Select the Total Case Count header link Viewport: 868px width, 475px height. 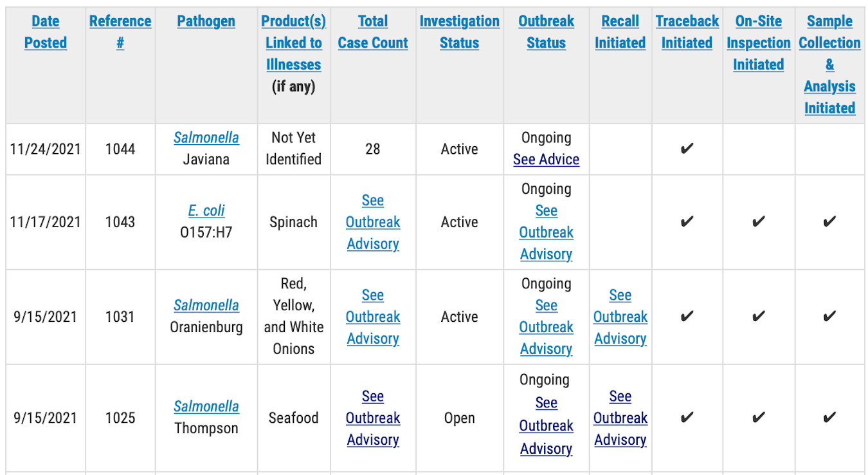(373, 32)
